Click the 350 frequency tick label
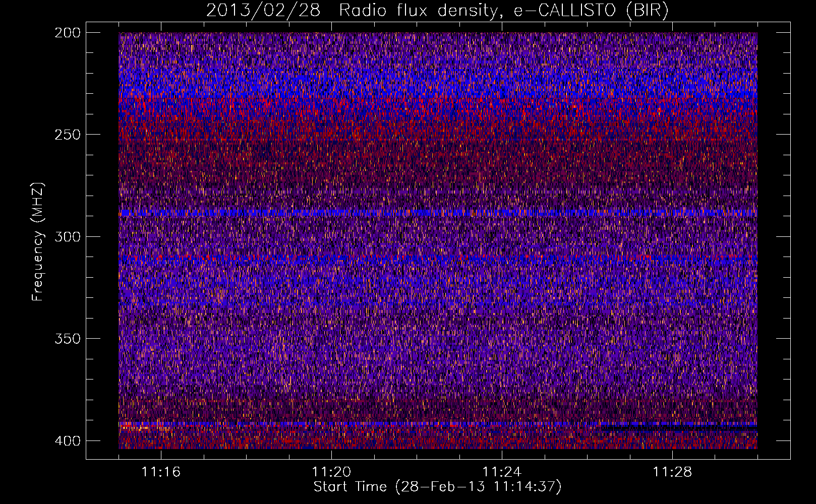Viewport: 816px width, 504px height. point(67,338)
